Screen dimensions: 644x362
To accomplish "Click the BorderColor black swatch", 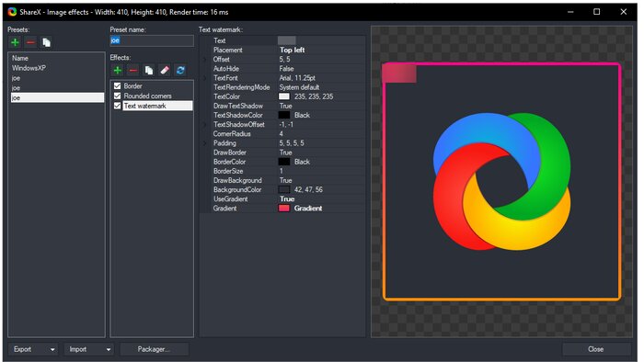I will pyautogui.click(x=284, y=162).
